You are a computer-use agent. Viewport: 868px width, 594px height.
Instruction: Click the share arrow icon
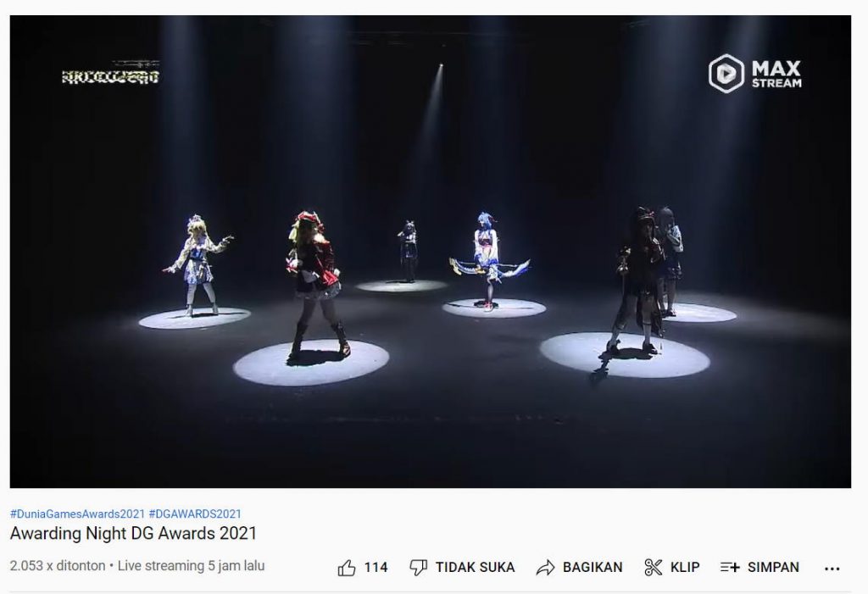(545, 568)
